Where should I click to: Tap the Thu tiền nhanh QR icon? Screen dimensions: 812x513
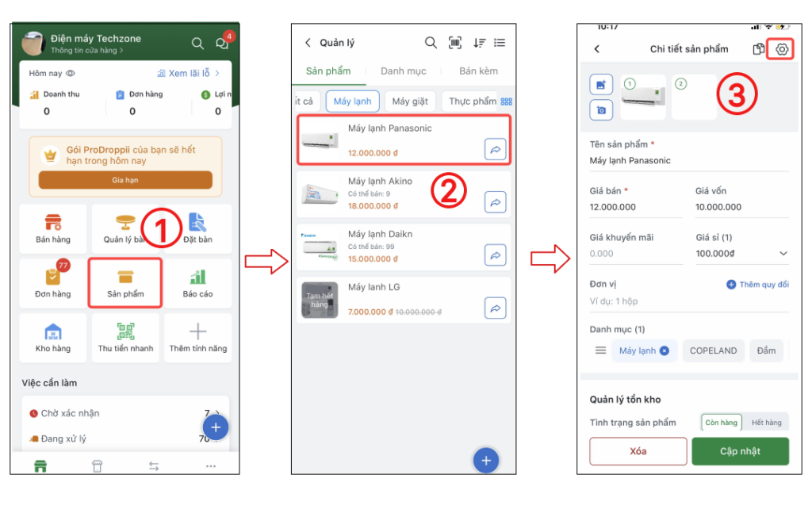125,331
